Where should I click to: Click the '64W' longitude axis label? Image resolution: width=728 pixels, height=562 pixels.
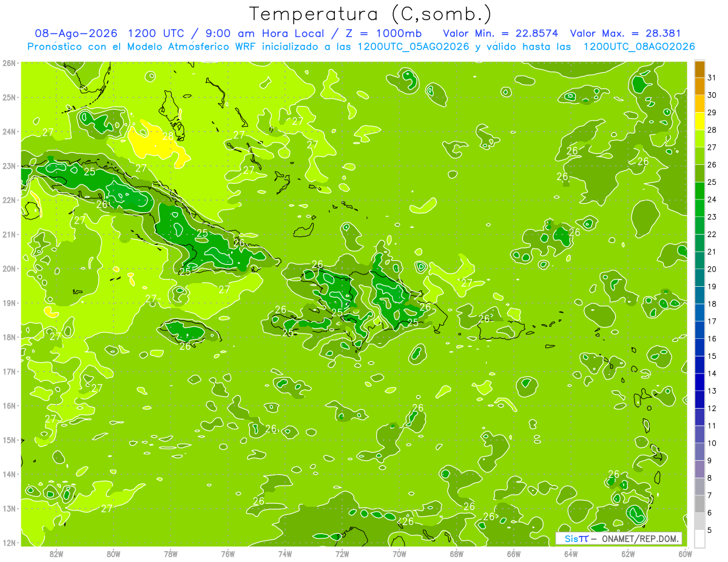571,554
